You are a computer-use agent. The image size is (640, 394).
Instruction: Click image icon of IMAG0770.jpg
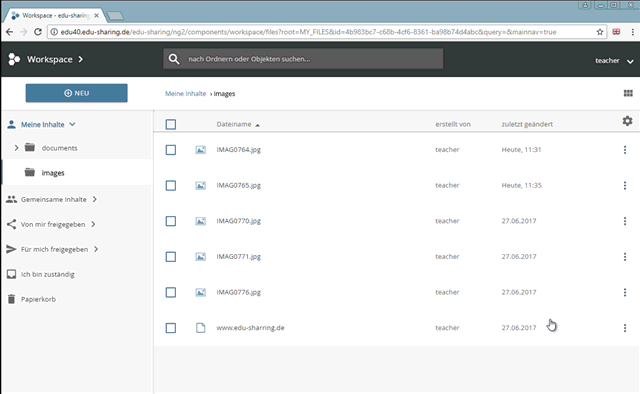[200, 221]
